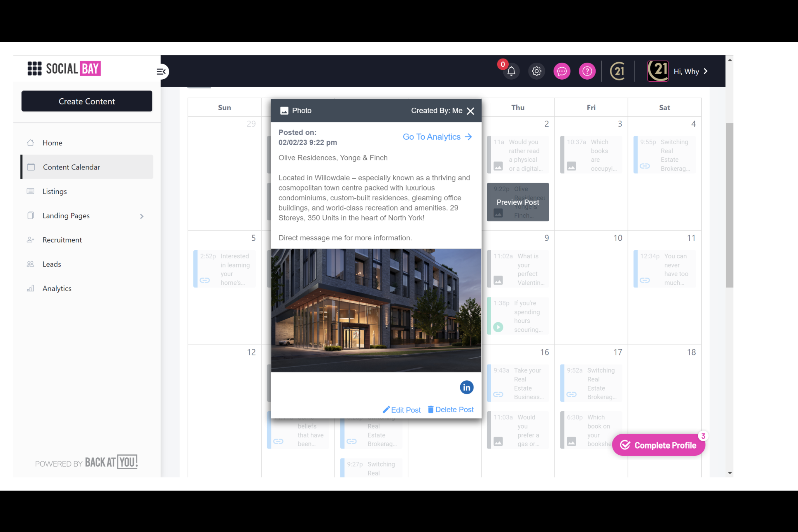Click the Delete Post link text
Image resolution: width=798 pixels, height=532 pixels.
pos(454,409)
